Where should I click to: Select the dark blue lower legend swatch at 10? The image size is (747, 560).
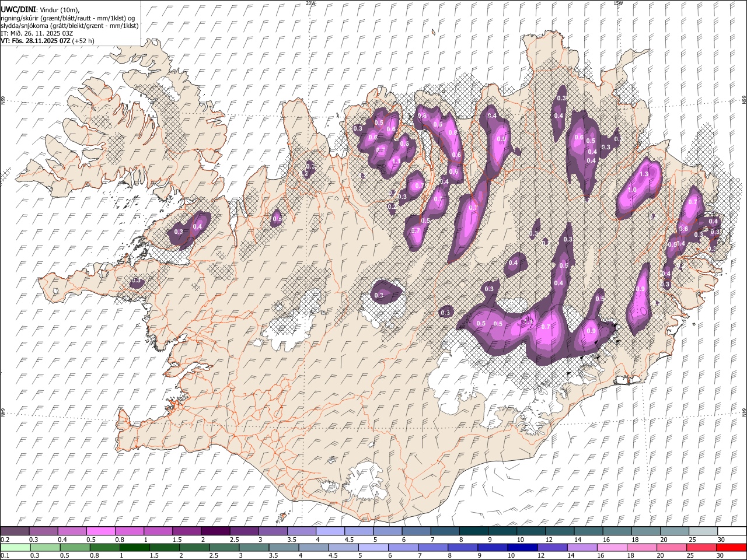click(522, 548)
